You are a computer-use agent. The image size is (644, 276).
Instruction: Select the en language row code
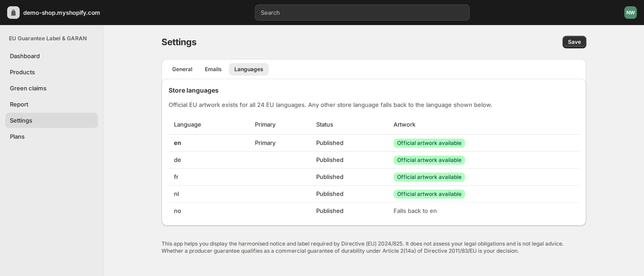[177, 143]
